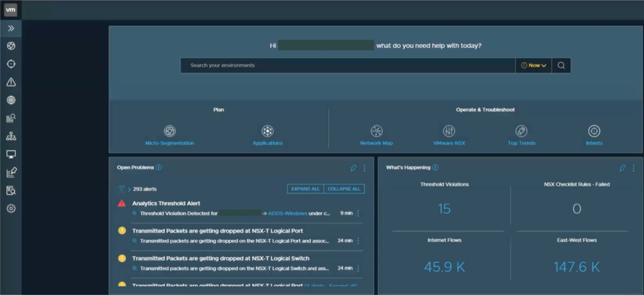Open Micro-Segmentation planning icon
The height and width of the screenshot is (296, 644).
(169, 131)
